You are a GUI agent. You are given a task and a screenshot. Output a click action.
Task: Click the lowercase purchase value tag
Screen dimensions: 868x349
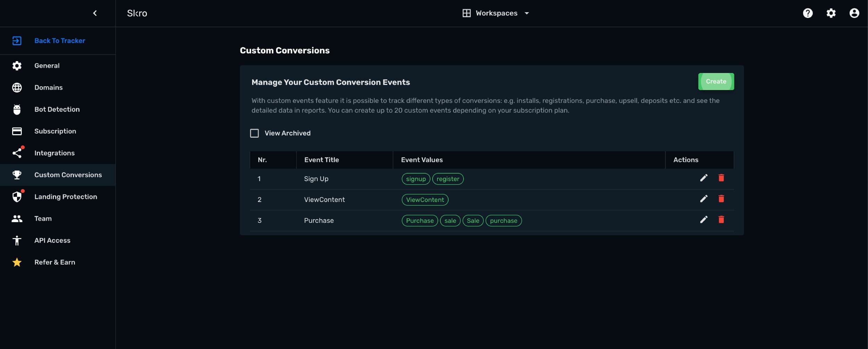pos(503,221)
